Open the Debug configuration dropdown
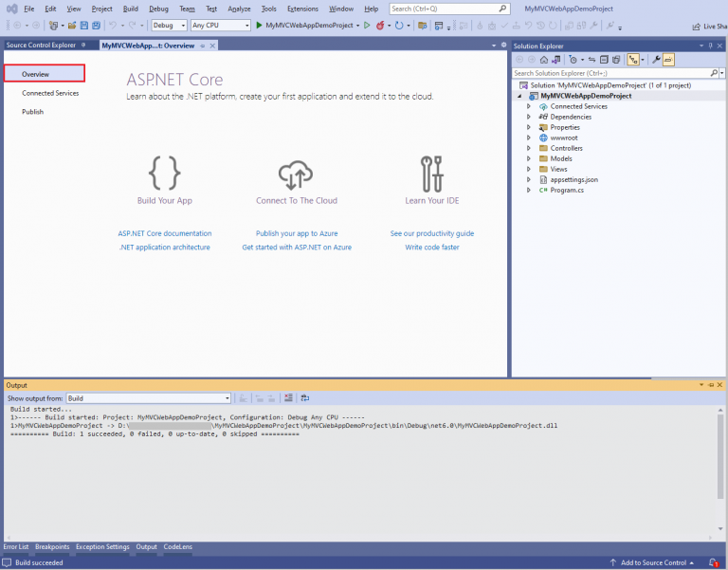Viewport: 728px width, 570px height. coord(169,25)
